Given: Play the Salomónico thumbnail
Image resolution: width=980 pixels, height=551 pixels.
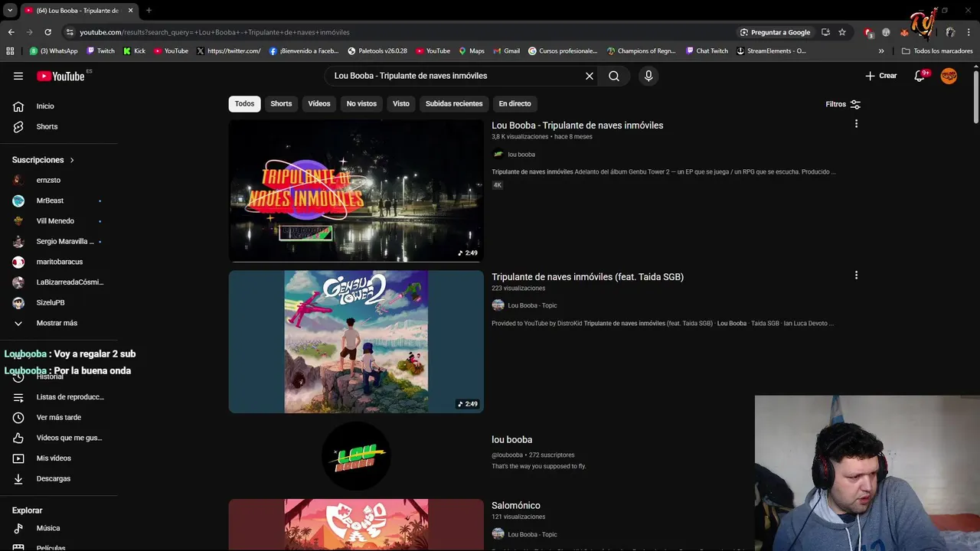Looking at the screenshot, I should coord(356,525).
